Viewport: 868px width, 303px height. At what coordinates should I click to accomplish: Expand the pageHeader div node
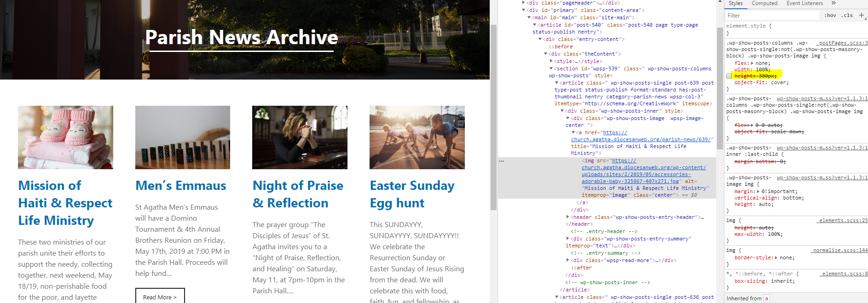pyautogui.click(x=524, y=3)
